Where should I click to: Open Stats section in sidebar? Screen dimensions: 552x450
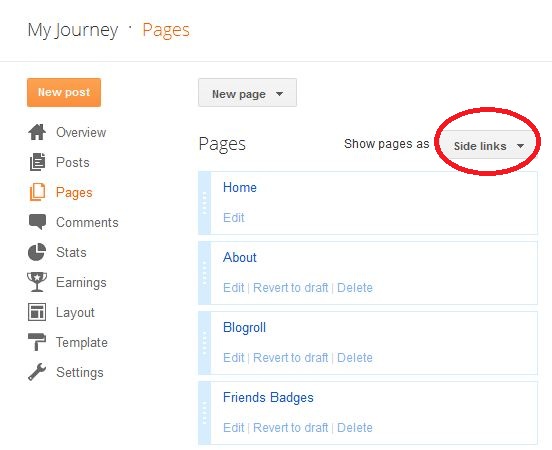point(71,252)
